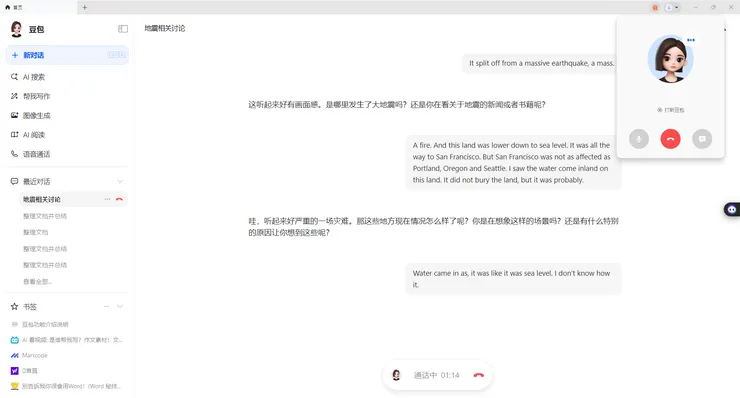Open chat text button in call panel
The image size is (740, 398).
tap(702, 139)
